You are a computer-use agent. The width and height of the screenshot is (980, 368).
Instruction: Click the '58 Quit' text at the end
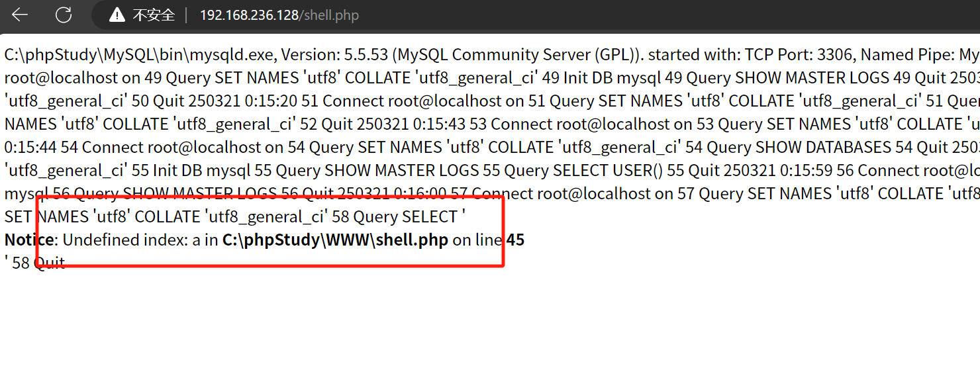[x=38, y=263]
